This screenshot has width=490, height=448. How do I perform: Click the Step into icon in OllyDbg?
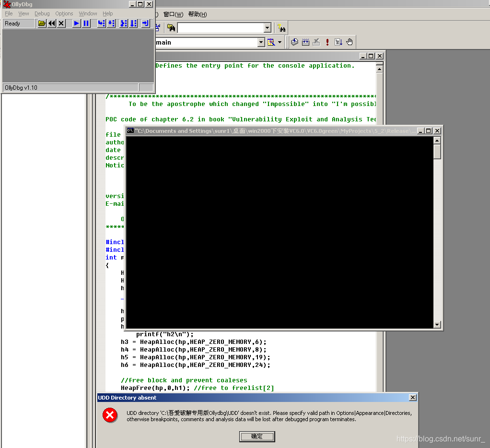pos(101,24)
